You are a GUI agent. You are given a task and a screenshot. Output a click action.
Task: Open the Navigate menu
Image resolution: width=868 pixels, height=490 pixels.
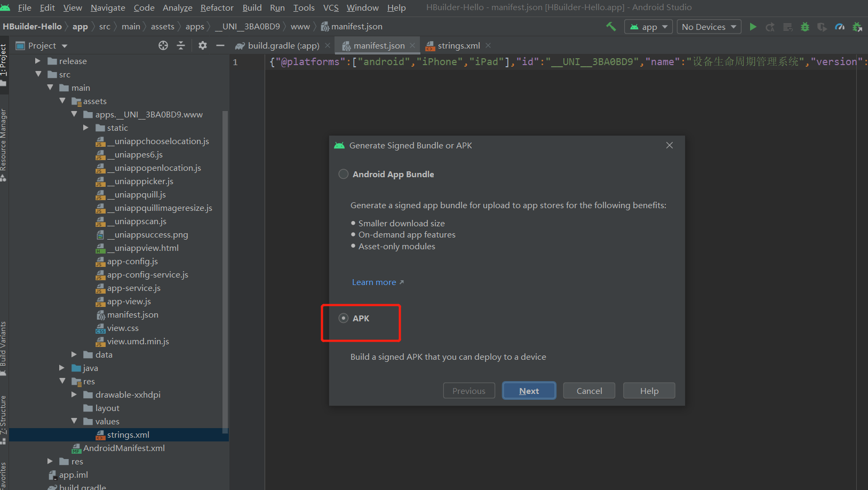click(x=108, y=7)
